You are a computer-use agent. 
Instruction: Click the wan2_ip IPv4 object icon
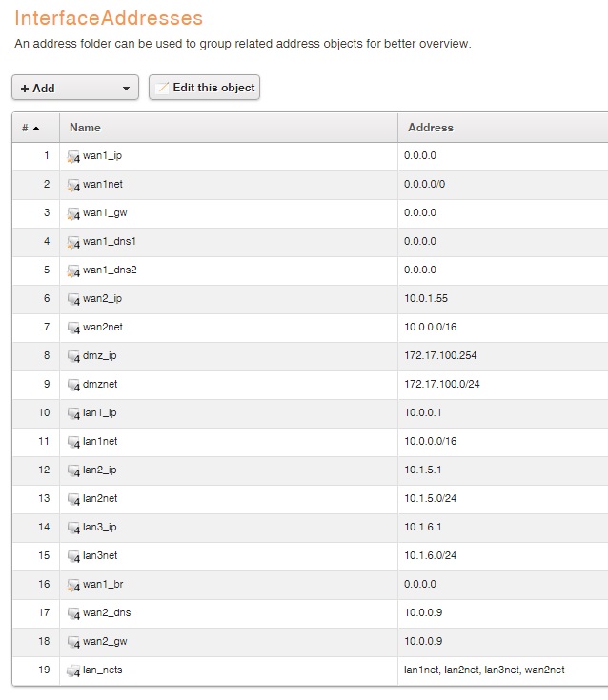tap(73, 299)
